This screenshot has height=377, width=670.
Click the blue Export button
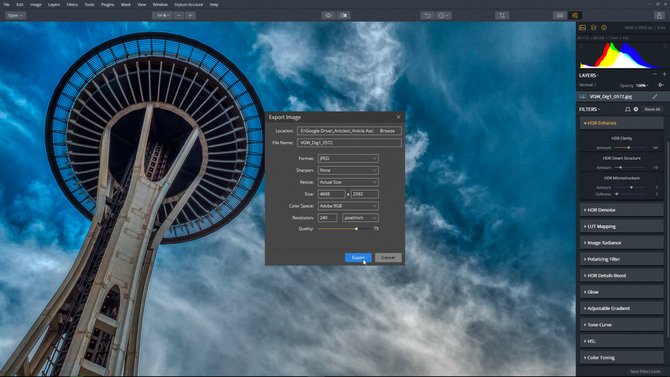click(358, 257)
